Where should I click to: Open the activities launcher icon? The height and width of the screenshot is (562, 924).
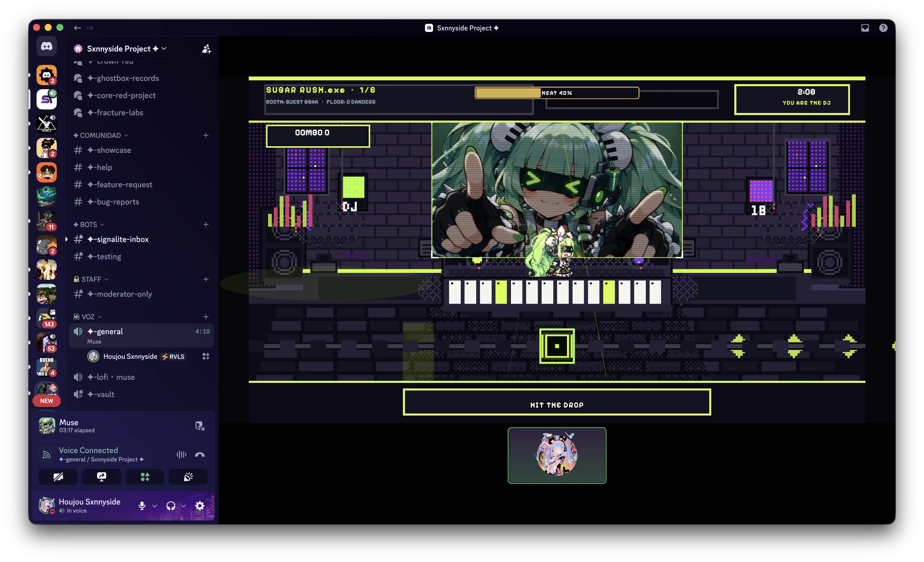point(145,477)
